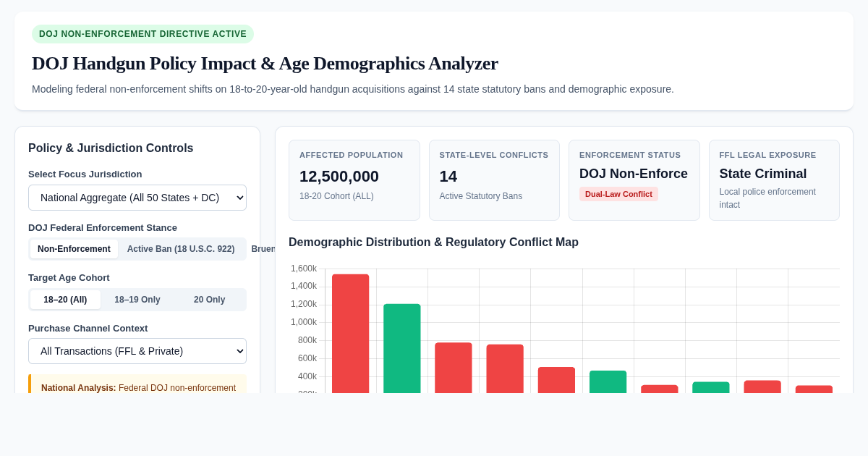Click the National Analysis note text
The width and height of the screenshot is (868, 456).
(x=138, y=387)
